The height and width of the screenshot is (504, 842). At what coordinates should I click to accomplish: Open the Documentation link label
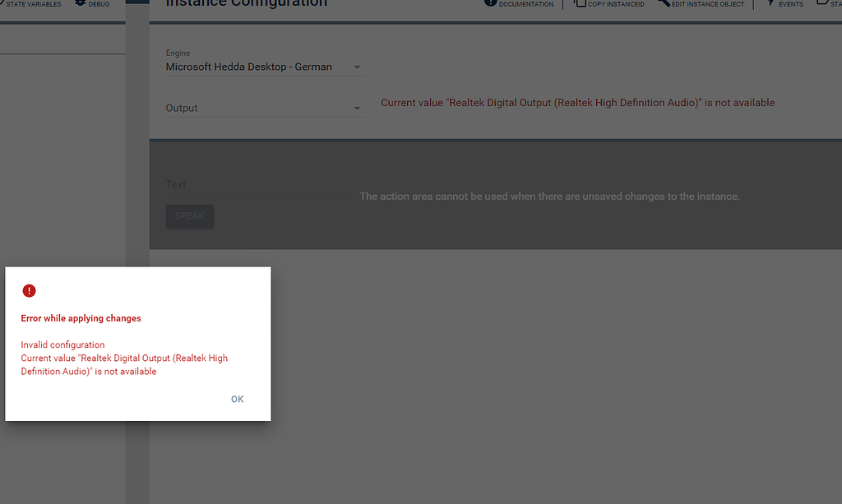(x=526, y=4)
